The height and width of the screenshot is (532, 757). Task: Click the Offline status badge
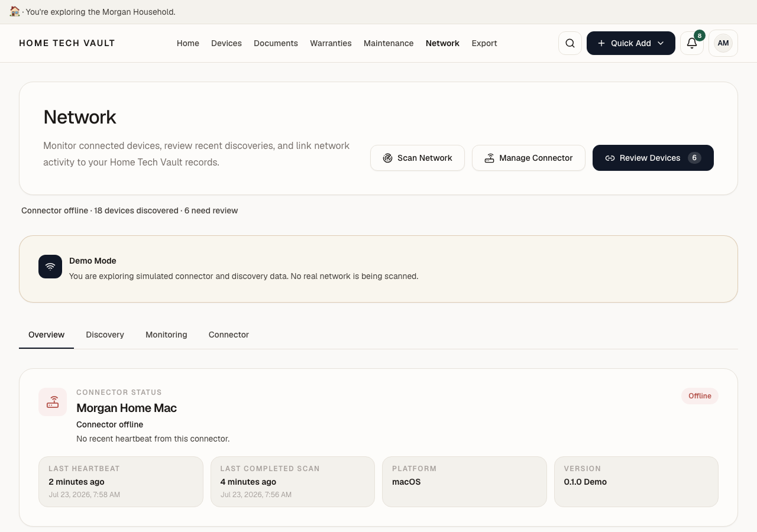(700, 396)
